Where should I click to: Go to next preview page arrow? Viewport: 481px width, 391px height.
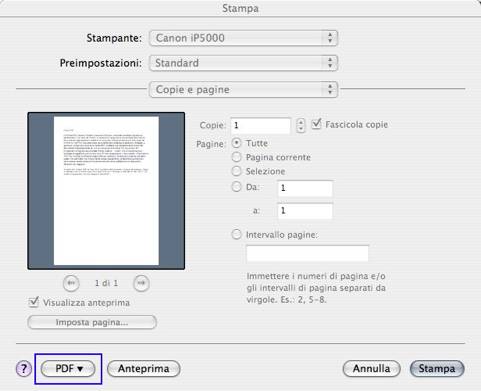tap(141, 283)
